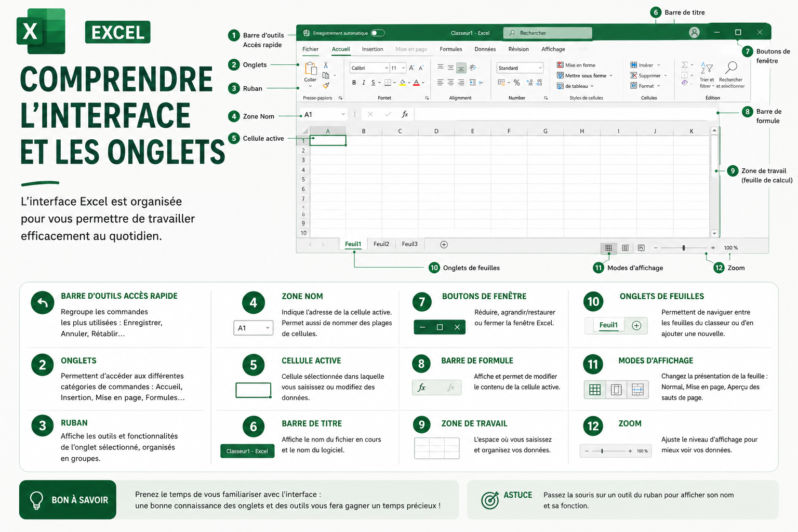Toggle center horizontal alignment in Alignment group

450,82
